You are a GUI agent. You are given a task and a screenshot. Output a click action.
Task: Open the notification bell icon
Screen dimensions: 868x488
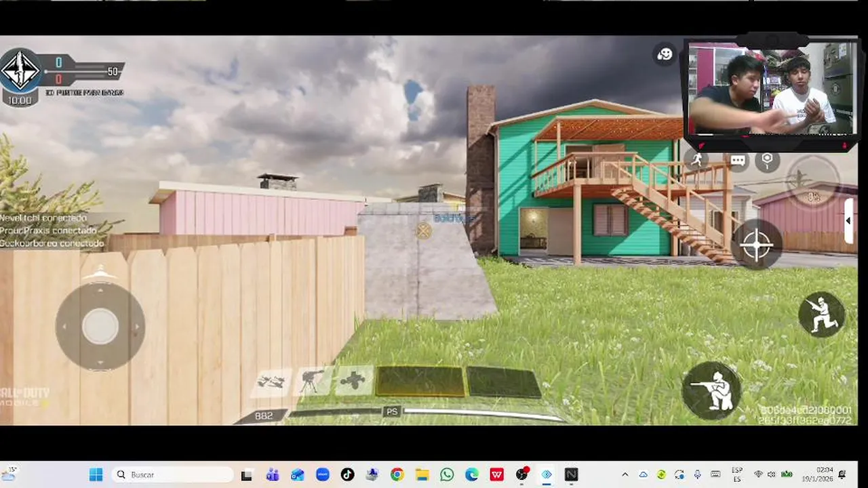[843, 474]
